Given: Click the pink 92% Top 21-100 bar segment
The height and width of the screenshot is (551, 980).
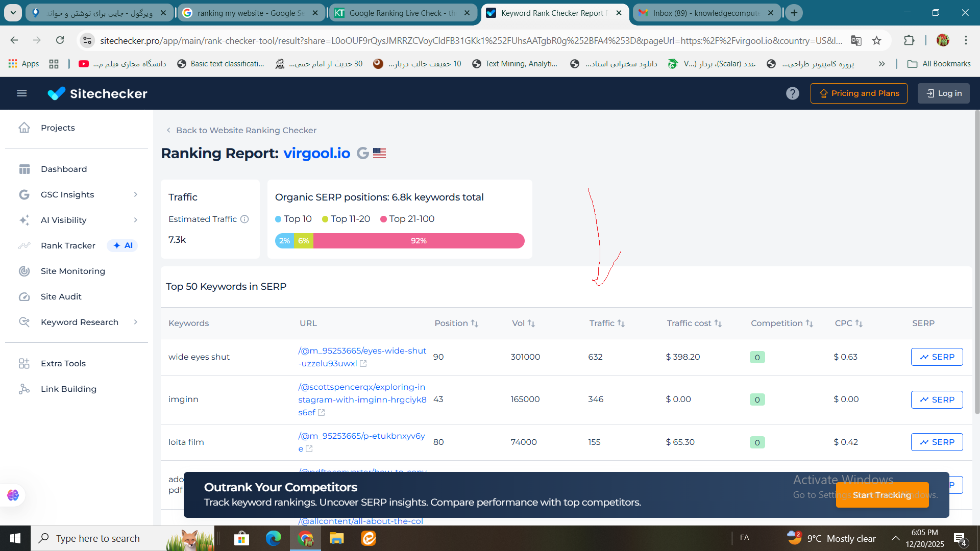Looking at the screenshot, I should point(419,241).
